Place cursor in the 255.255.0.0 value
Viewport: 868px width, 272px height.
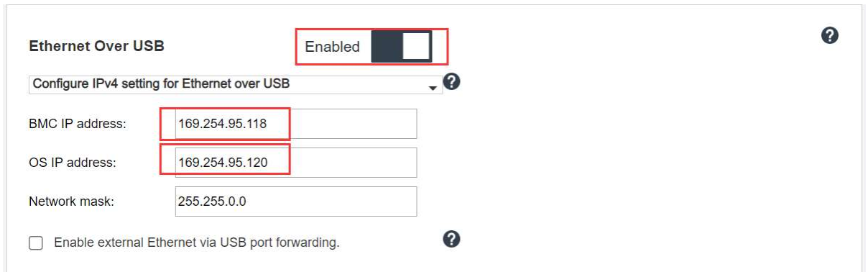click(212, 201)
